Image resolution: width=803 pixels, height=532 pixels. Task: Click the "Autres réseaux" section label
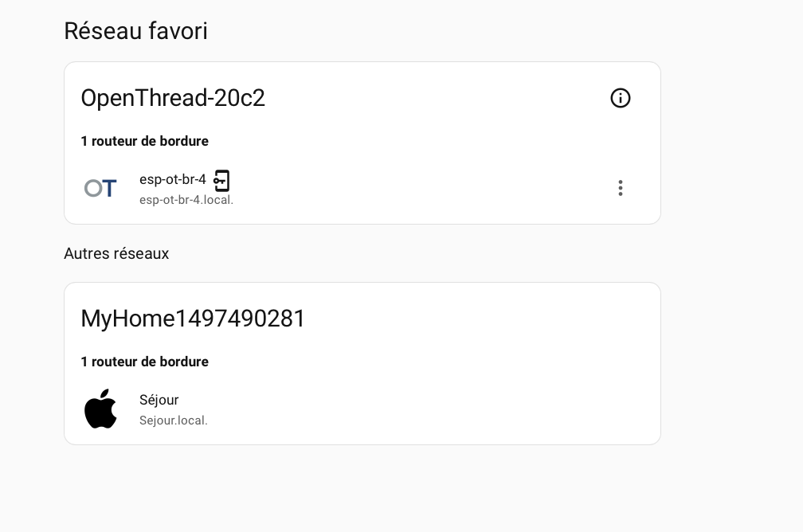tap(116, 253)
